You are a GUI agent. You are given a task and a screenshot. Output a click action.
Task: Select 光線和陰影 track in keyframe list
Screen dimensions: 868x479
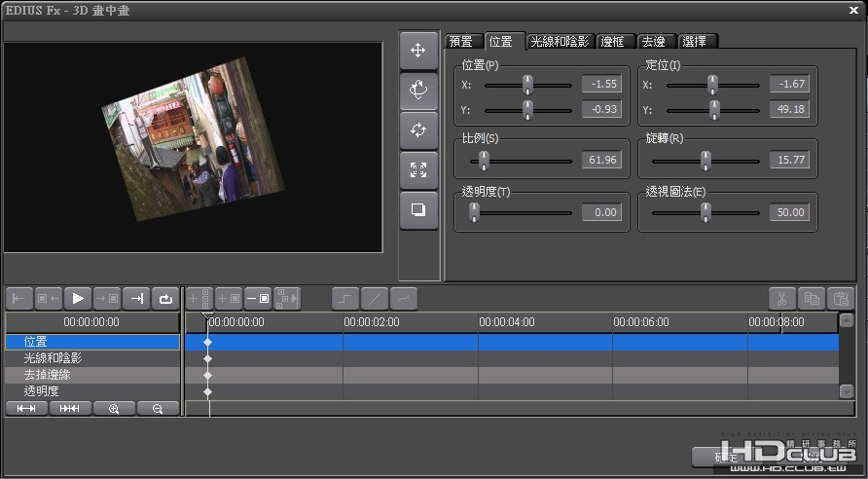92,358
